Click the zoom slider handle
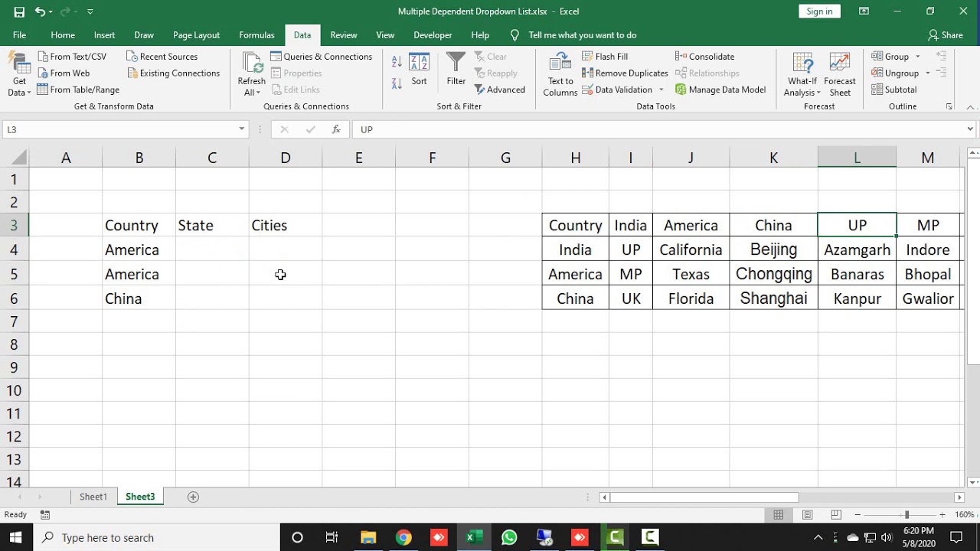This screenshot has width=980, height=551. pos(906,515)
